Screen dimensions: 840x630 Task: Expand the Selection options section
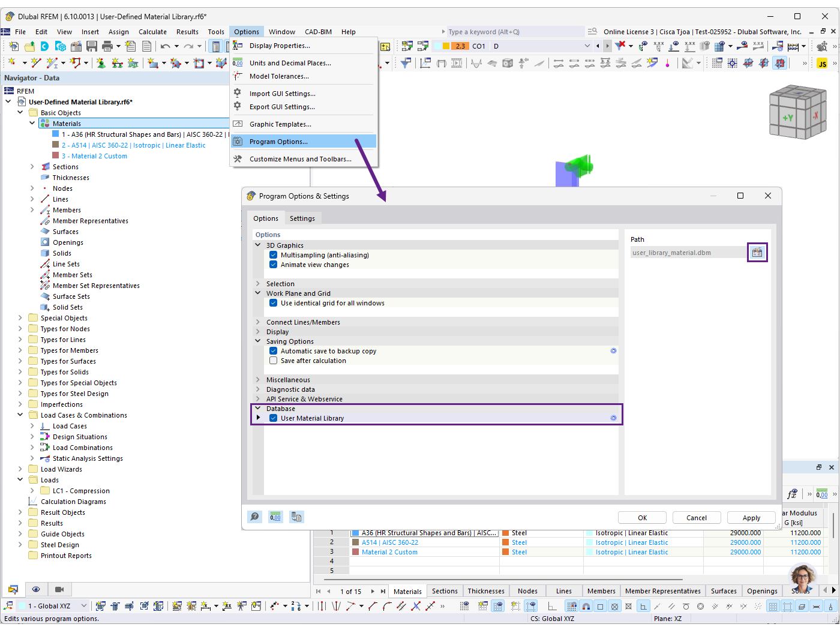(x=258, y=283)
